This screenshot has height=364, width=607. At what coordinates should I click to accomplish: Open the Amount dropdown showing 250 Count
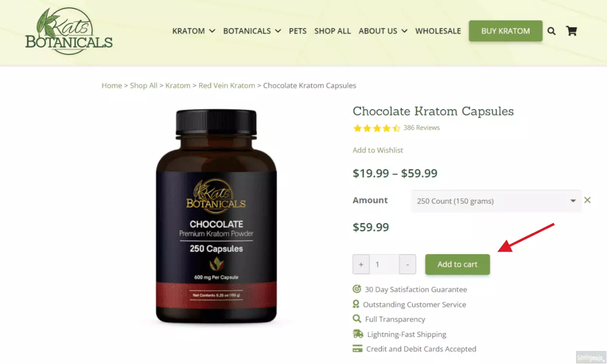point(496,201)
